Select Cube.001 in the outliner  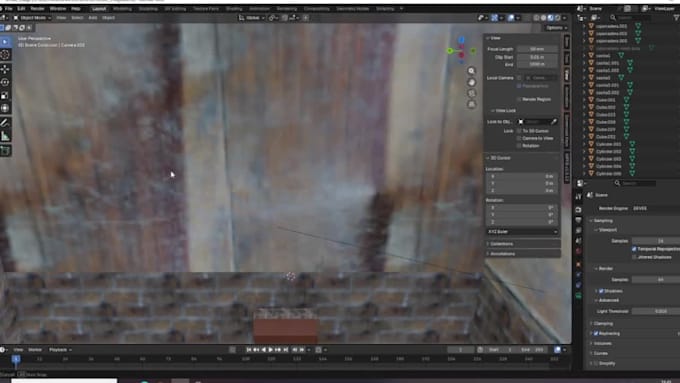605,100
